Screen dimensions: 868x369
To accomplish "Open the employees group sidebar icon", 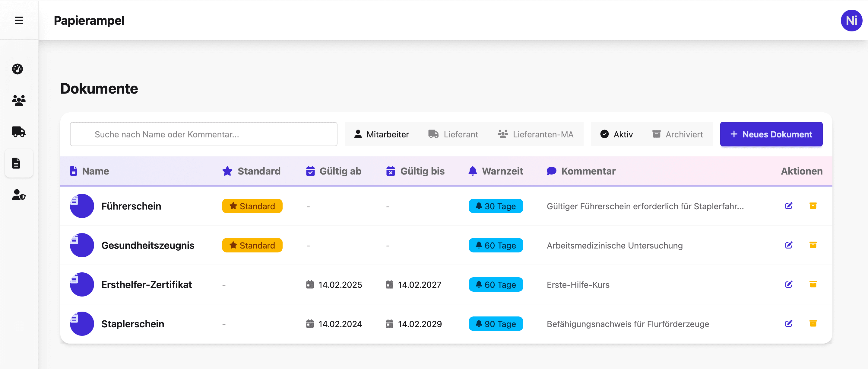I will 18,100.
